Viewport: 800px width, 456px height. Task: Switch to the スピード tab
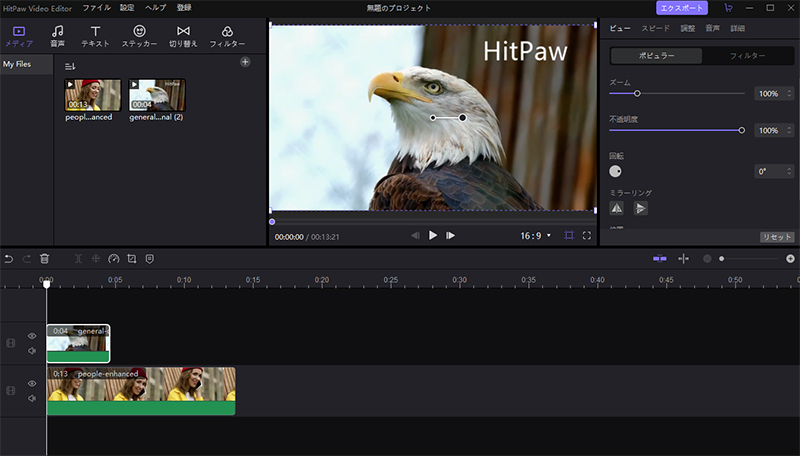[x=655, y=29]
